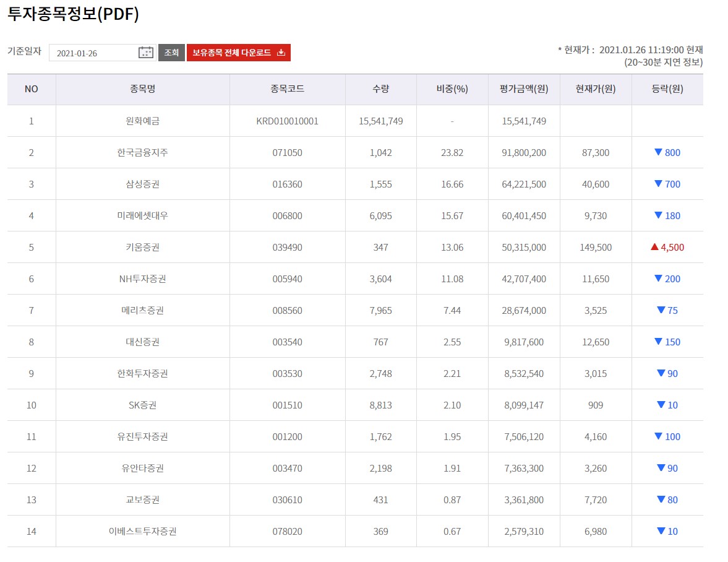
Task: Select the 교보증권 stock name
Action: tap(142, 499)
